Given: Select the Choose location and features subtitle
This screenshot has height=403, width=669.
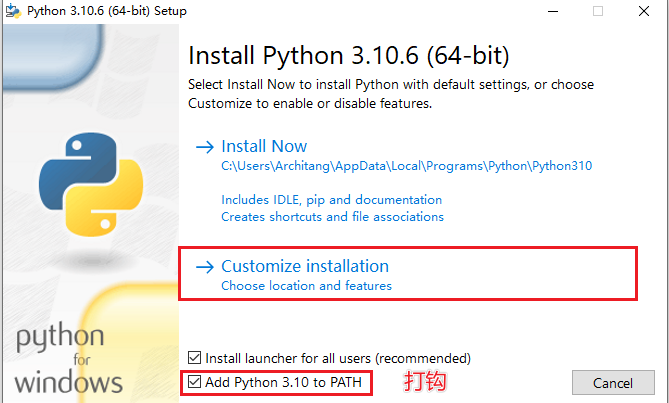Looking at the screenshot, I should (x=306, y=286).
